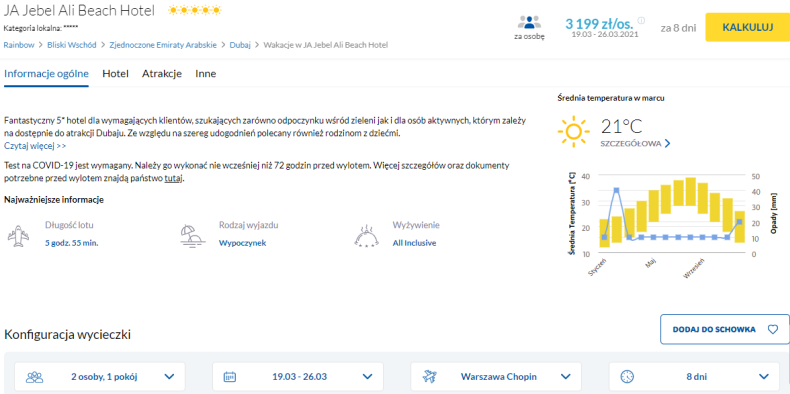The width and height of the screenshot is (790, 394).
Task: Click the 'Najważniejsze informacje' heading
Action: click(54, 200)
